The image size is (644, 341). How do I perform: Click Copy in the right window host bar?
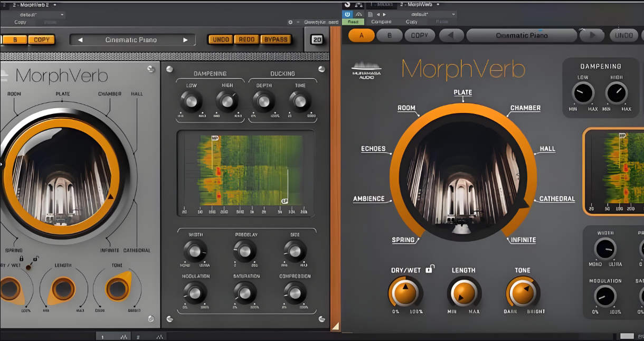pos(412,22)
